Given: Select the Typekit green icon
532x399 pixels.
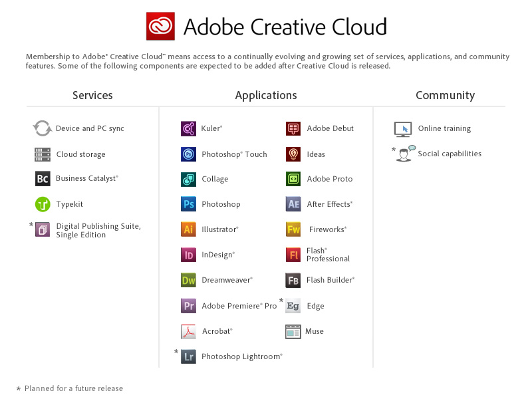Looking at the screenshot, I should [x=43, y=204].
